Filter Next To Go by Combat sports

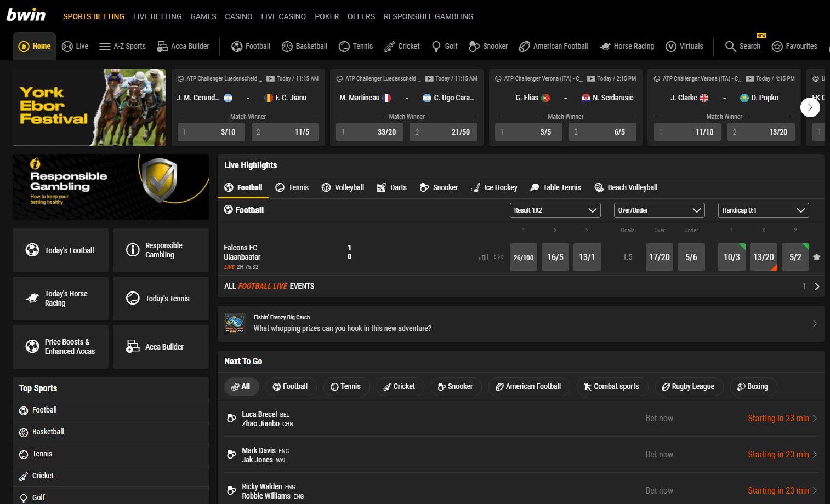612,387
